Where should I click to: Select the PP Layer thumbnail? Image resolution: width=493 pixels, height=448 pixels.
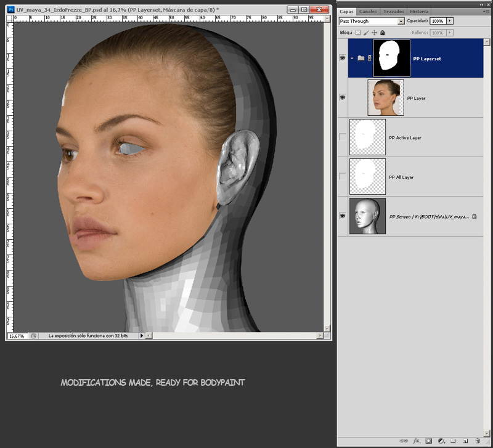pos(386,97)
